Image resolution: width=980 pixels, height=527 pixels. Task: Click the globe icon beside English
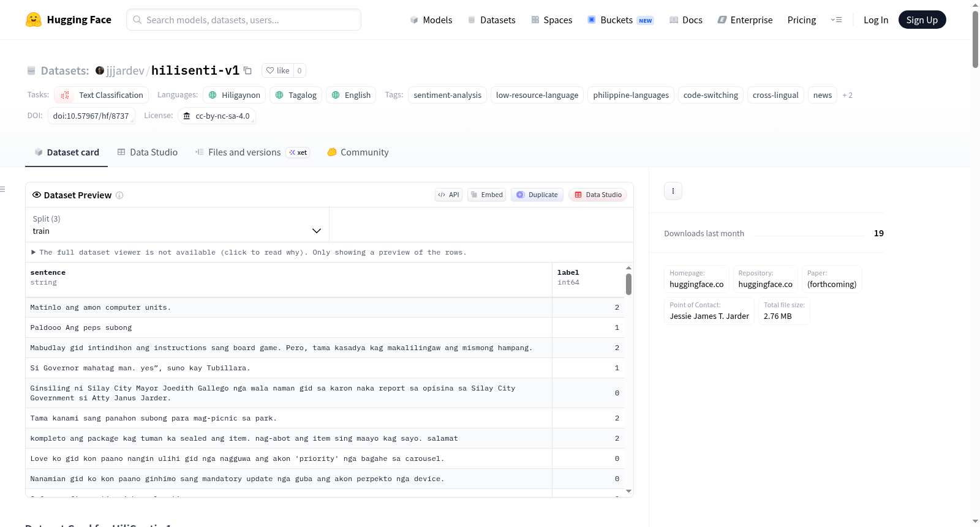click(x=336, y=95)
